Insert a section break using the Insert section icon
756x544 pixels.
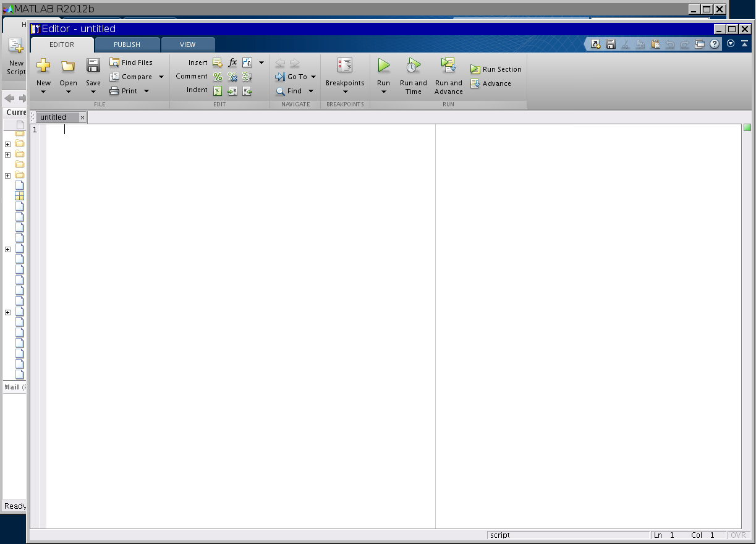pyautogui.click(x=218, y=62)
